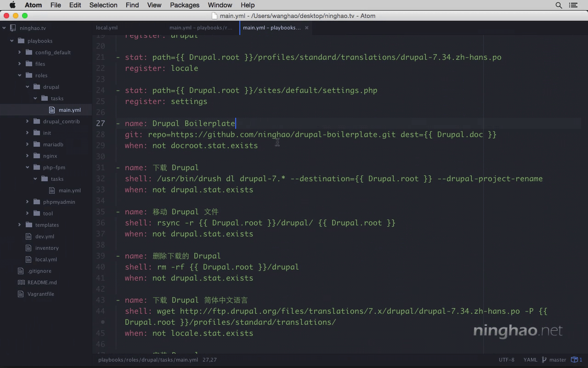This screenshot has width=588, height=368.
Task: Expand the init folder arrow
Action: [28, 133]
